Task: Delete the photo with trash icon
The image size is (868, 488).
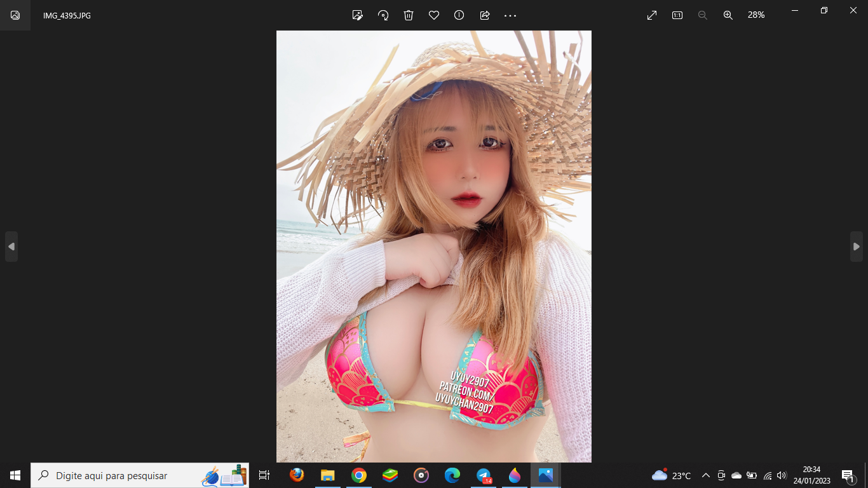Action: pos(409,15)
